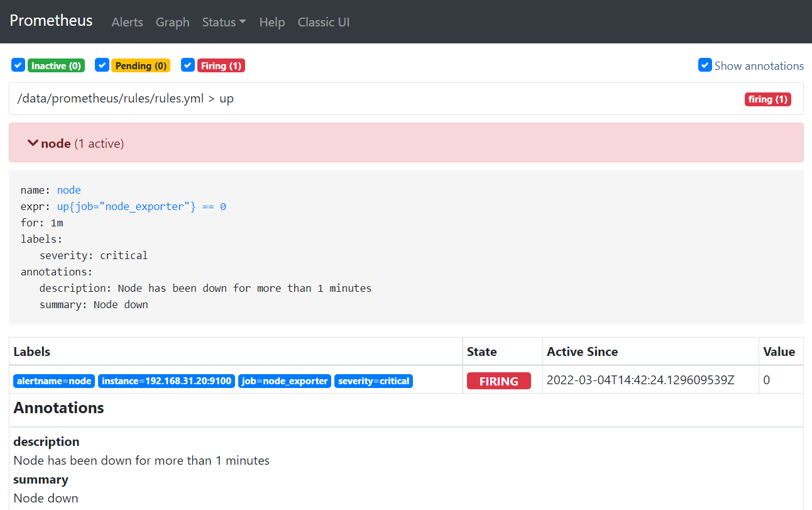Viewport: 812px width, 510px height.
Task: Click the bold summary annotation label
Action: pyautogui.click(x=41, y=479)
